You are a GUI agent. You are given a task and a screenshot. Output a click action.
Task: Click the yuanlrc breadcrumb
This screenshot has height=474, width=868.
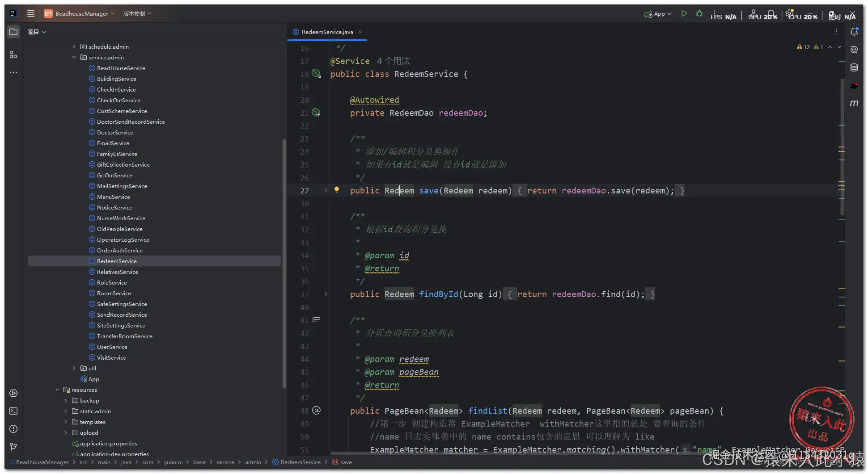(173, 462)
